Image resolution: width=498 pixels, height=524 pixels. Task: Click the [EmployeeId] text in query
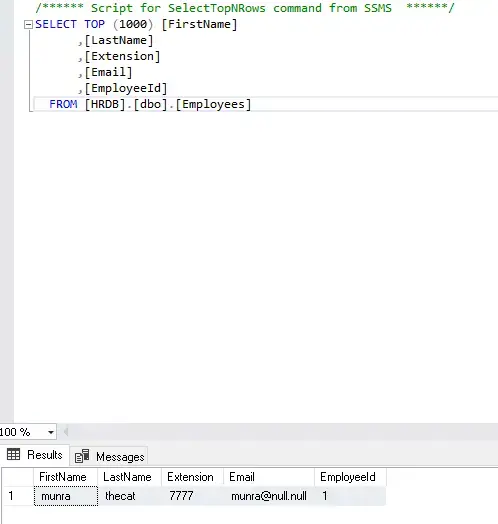126,89
